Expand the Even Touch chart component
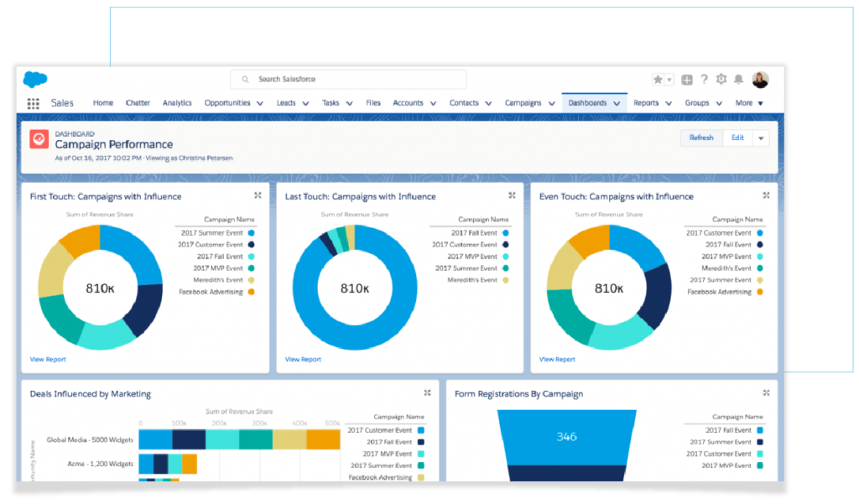859x504 pixels. tap(767, 195)
